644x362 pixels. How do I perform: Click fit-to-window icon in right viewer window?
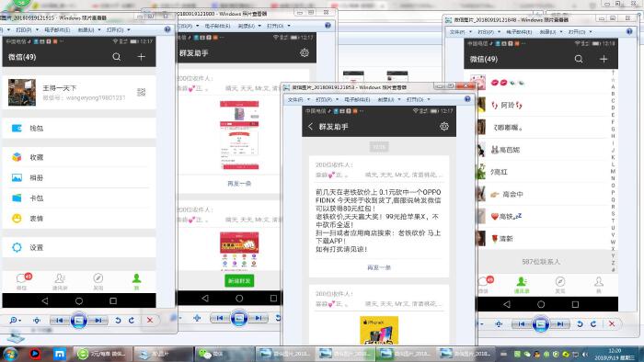pyautogui.click(x=499, y=324)
